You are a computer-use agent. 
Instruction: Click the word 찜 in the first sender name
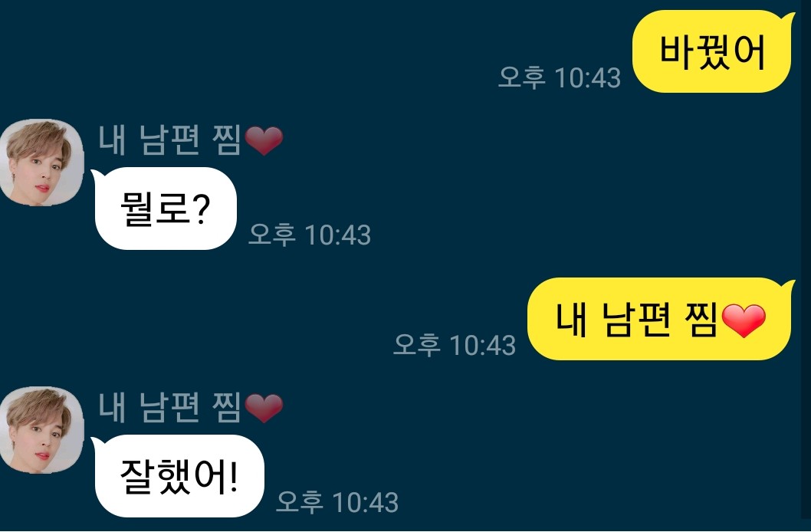[x=227, y=140]
